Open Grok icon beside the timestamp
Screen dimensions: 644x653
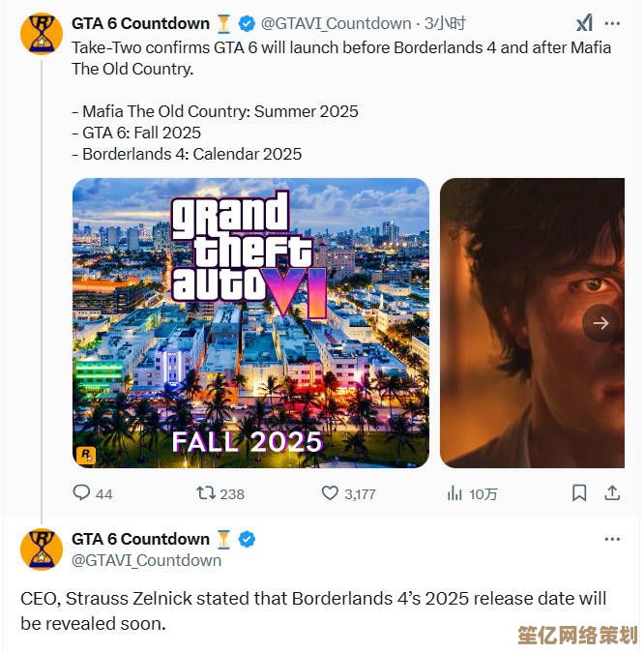click(x=584, y=23)
